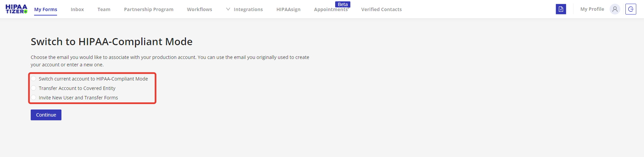
Task: Open the My Forms tab
Action: click(46, 9)
